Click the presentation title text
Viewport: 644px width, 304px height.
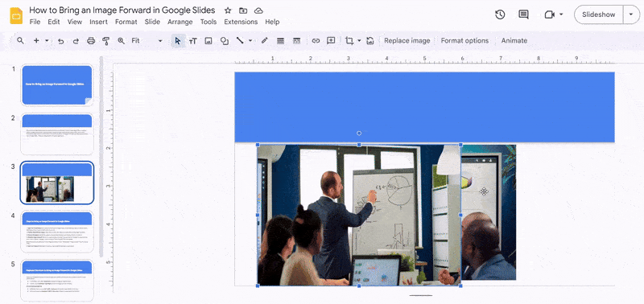tap(122, 10)
